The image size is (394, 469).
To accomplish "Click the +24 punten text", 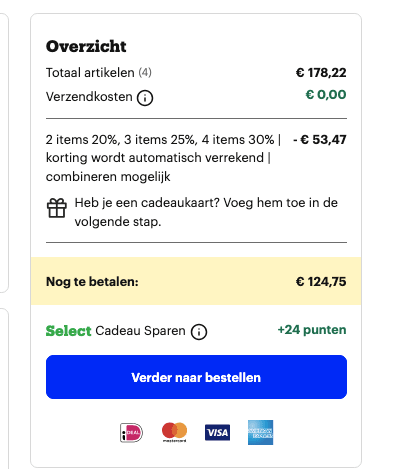I will 312,330.
